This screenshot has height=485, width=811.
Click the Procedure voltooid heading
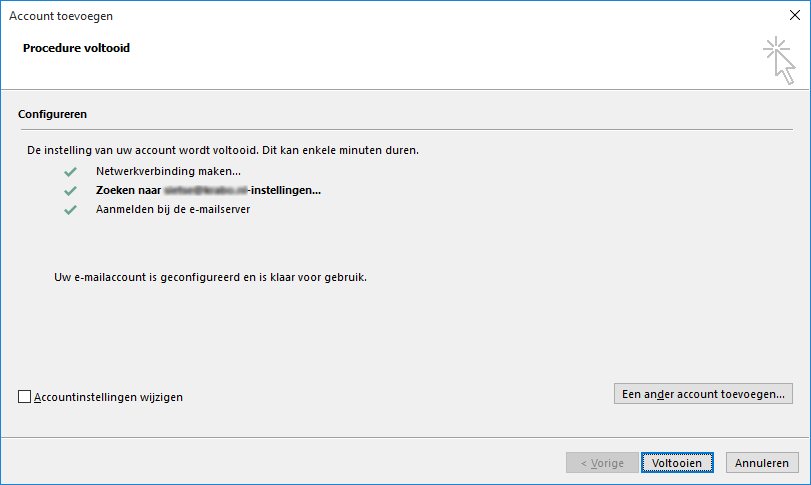click(x=76, y=48)
